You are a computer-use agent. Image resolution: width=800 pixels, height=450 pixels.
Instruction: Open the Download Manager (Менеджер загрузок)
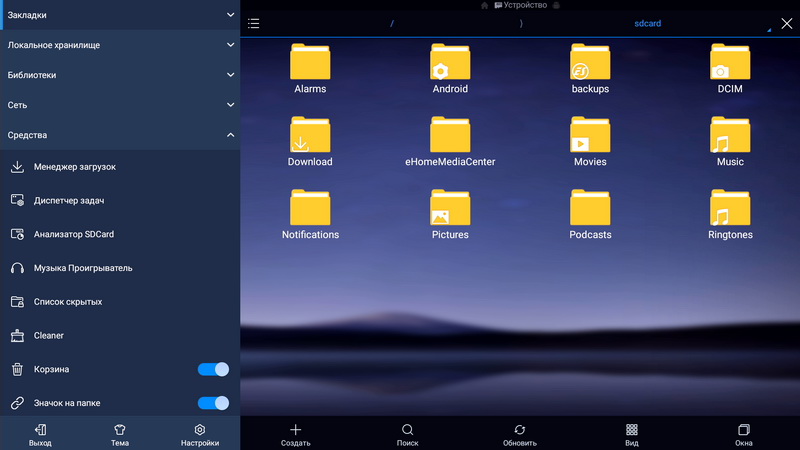pyautogui.click(x=75, y=167)
